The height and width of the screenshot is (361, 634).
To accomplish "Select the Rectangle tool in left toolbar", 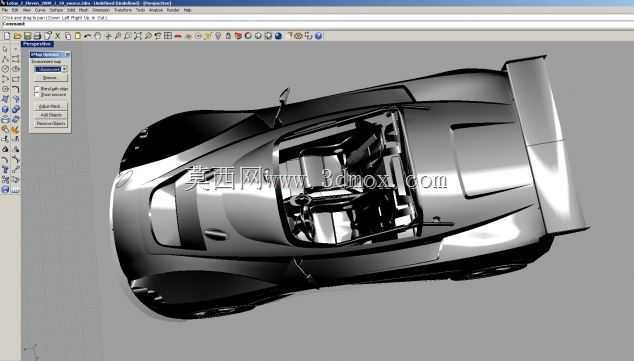I will [15, 79].
